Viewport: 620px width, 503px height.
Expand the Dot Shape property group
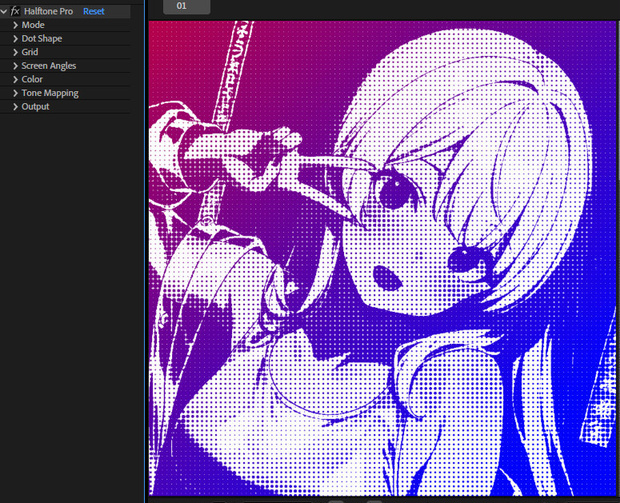pos(15,39)
